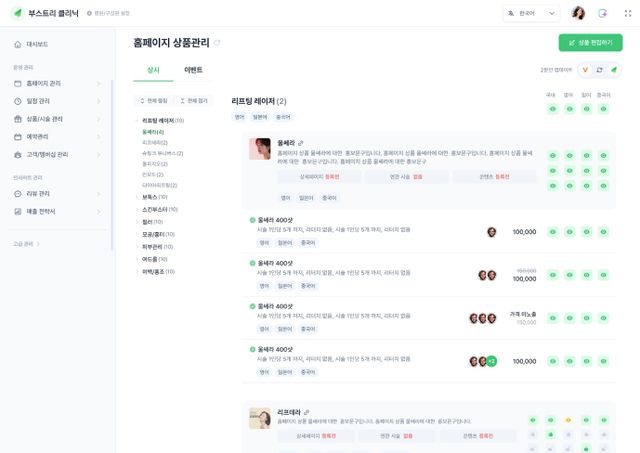Viewport: 640px width, 453px height.
Task: Click the green +2 avatar badge
Action: point(492,361)
